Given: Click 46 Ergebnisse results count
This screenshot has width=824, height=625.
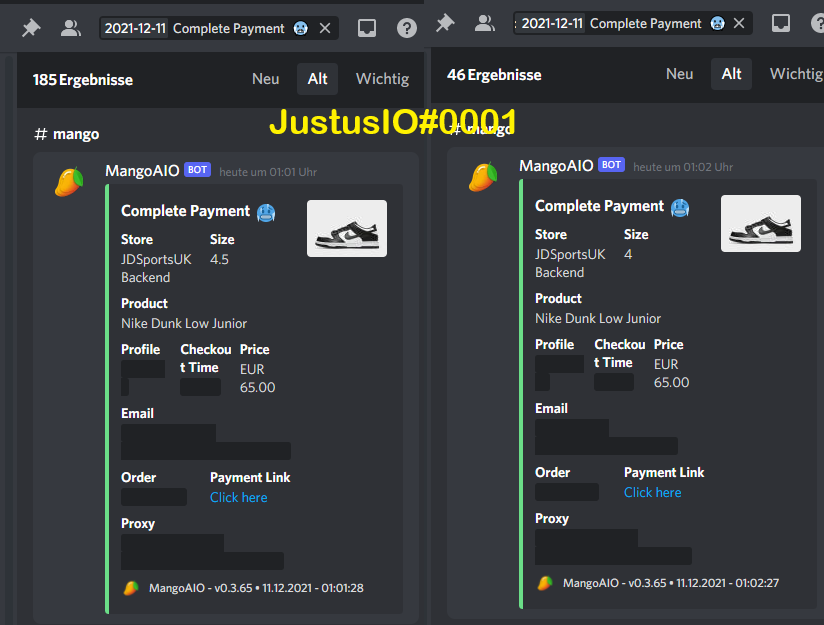Looking at the screenshot, I should coord(494,75).
